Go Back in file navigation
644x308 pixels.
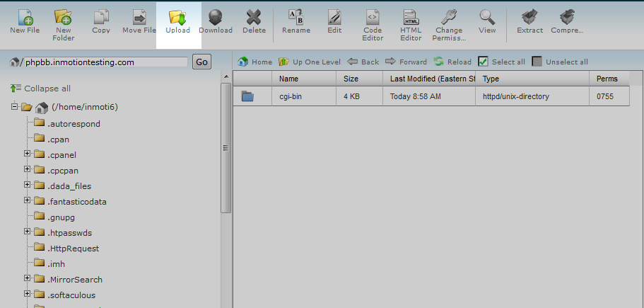coord(363,62)
